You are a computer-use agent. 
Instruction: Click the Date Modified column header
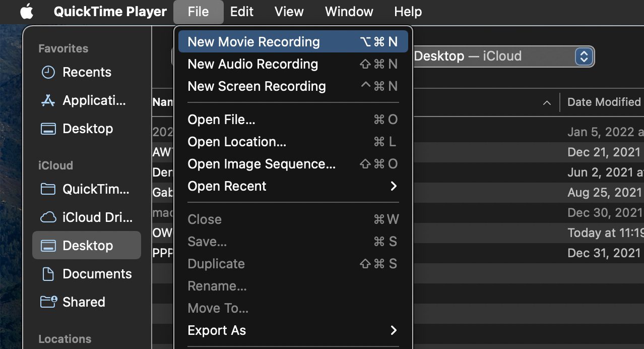pos(603,102)
